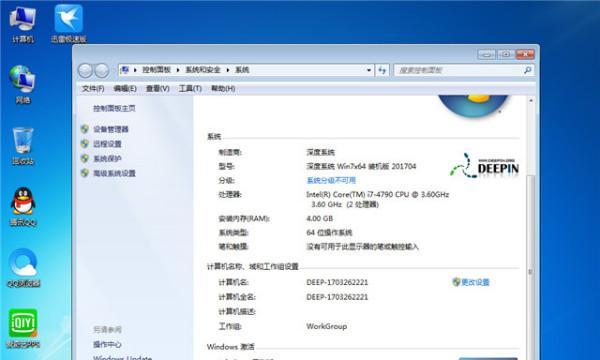The width and height of the screenshot is (600, 360).
Task: Focus the 搜索控制面板 search field
Action: (460, 70)
